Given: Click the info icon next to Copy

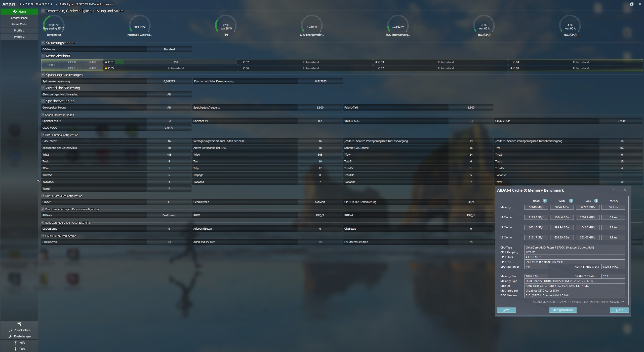Looking at the screenshot, I should coord(596,201).
